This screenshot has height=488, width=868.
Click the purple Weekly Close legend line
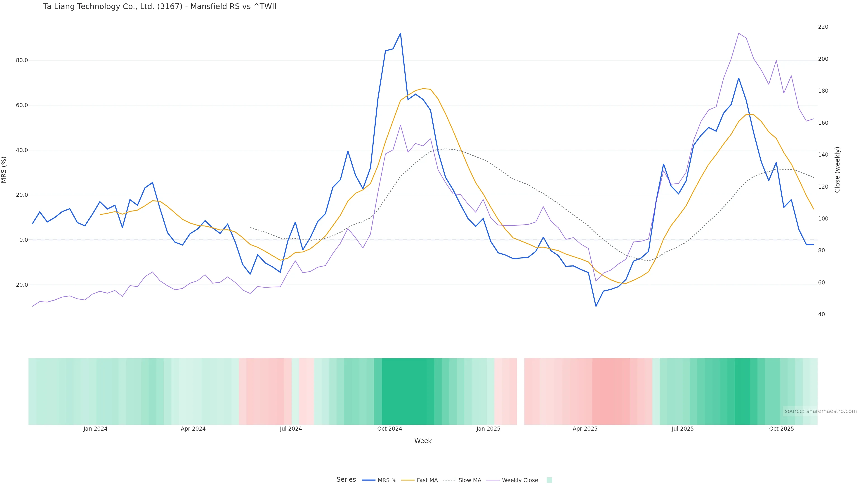pos(493,480)
